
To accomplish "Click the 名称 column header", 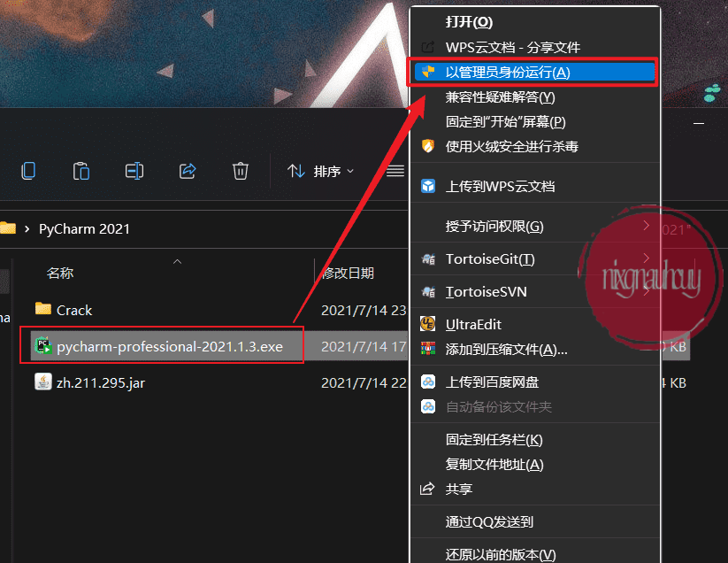I will pyautogui.click(x=60, y=273).
